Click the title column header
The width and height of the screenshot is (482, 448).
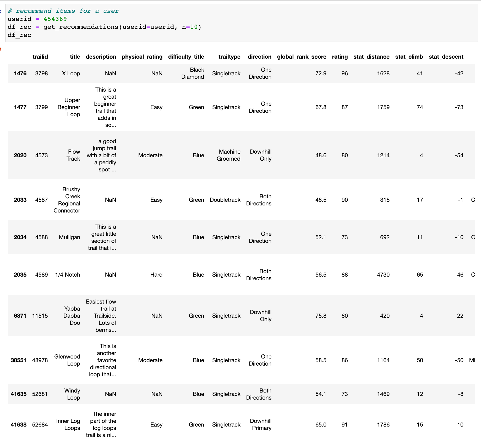(x=75, y=57)
